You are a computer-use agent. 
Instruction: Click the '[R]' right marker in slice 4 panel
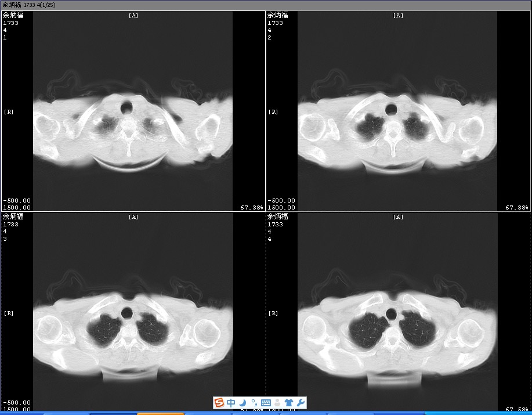273,313
